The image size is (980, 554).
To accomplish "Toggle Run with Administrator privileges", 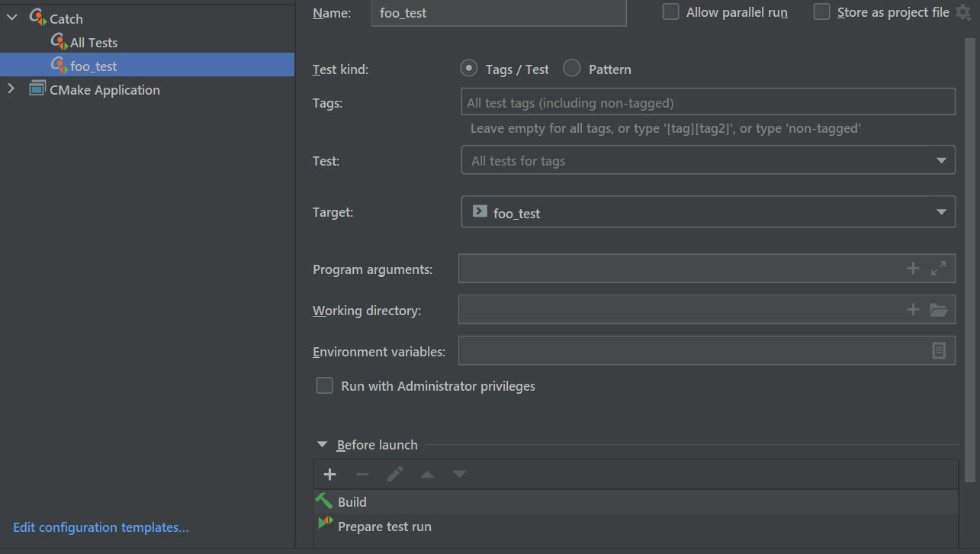I will tap(325, 386).
